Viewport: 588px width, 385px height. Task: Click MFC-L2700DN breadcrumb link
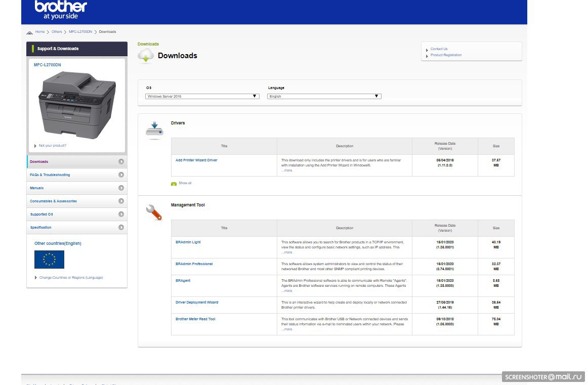pyautogui.click(x=80, y=32)
